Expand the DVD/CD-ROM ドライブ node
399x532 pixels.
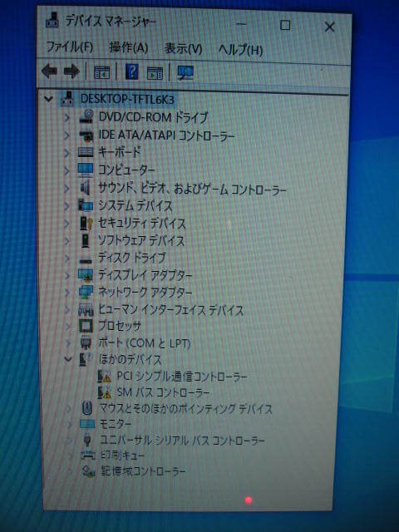coord(67,118)
